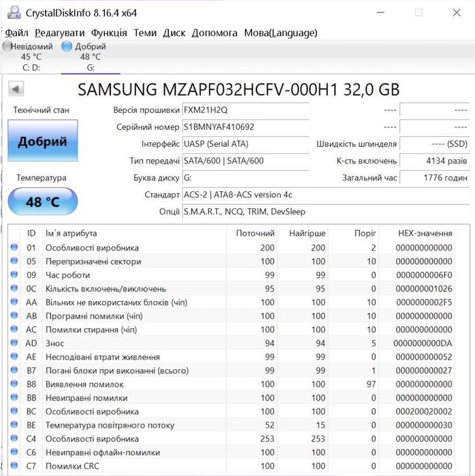
Task: Click the status dot for Програмні помилки (чіп)
Action: 14,315
